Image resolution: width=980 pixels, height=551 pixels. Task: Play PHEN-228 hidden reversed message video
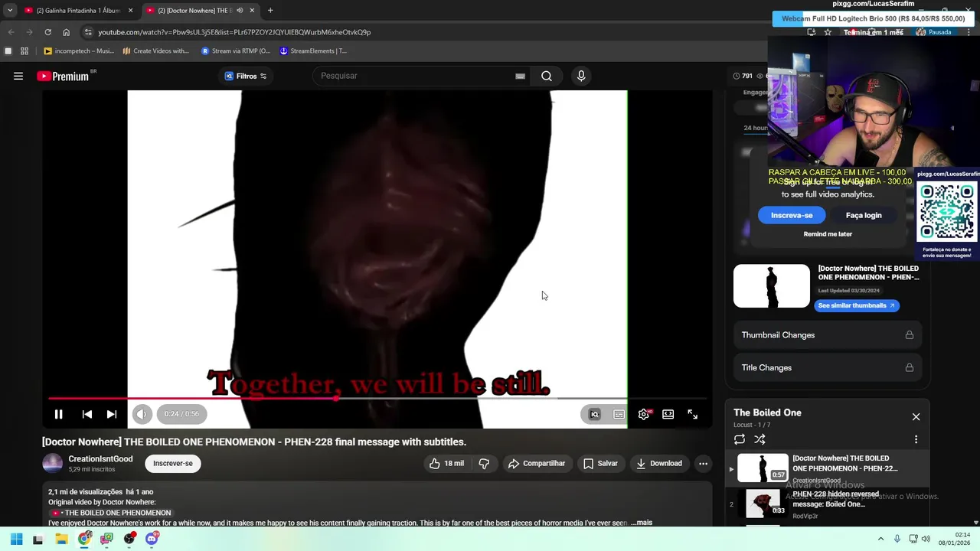(827, 504)
